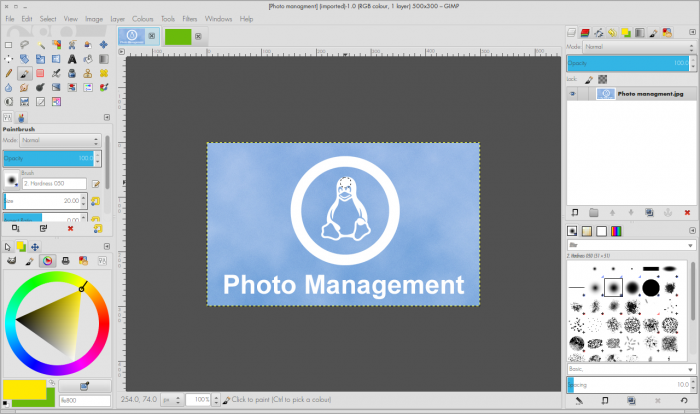Open the zoom level dropdown arrow
Screen dimensions: 700x414
pyautogui.click(x=216, y=400)
